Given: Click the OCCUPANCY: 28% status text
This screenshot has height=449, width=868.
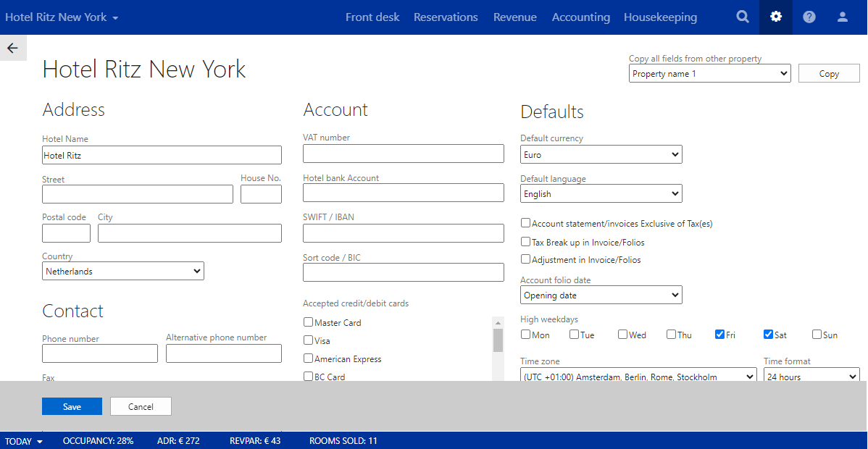Looking at the screenshot, I should [99, 441].
